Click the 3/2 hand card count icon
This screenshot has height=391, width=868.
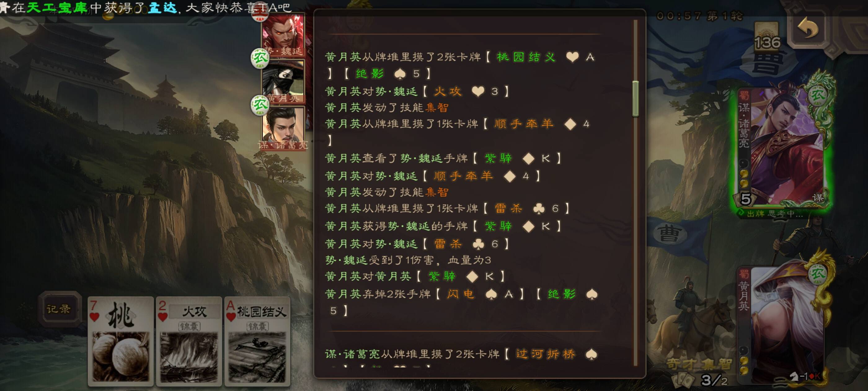pyautogui.click(x=701, y=380)
